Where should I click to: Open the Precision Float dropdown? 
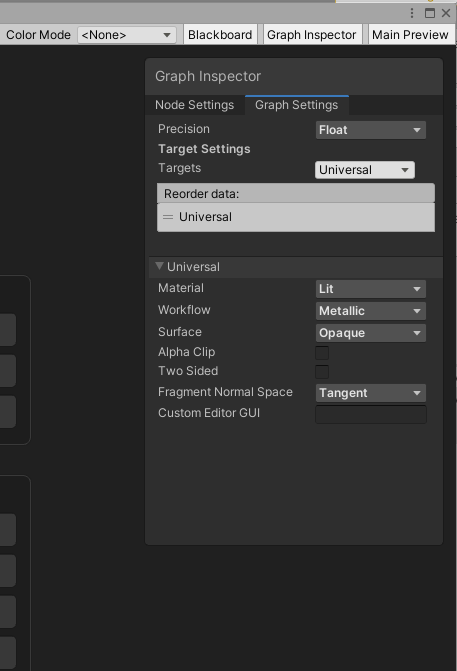[371, 130]
